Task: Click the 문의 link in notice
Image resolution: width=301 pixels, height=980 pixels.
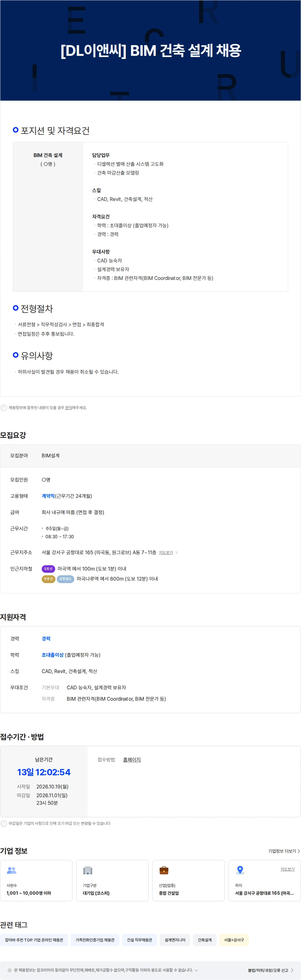Action: [x=68, y=408]
